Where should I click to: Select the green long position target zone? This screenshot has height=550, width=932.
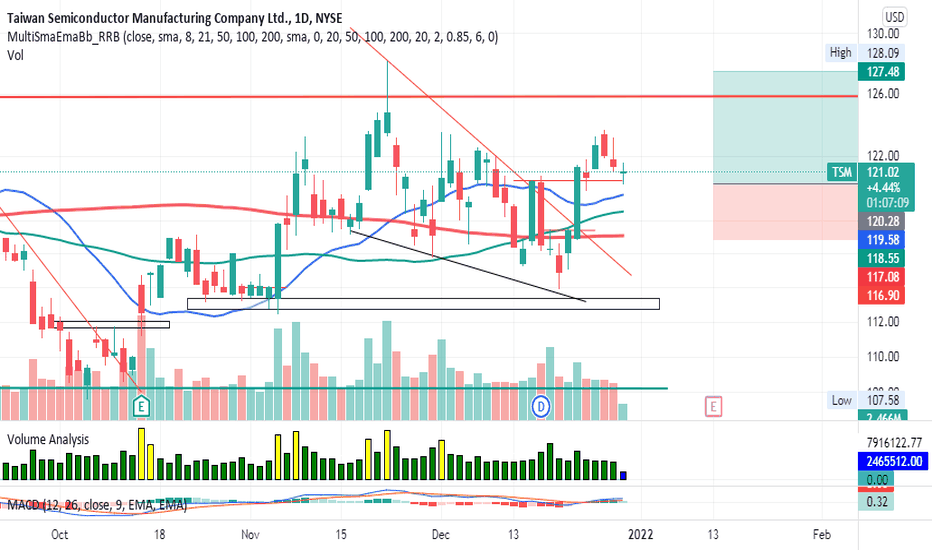click(x=785, y=127)
